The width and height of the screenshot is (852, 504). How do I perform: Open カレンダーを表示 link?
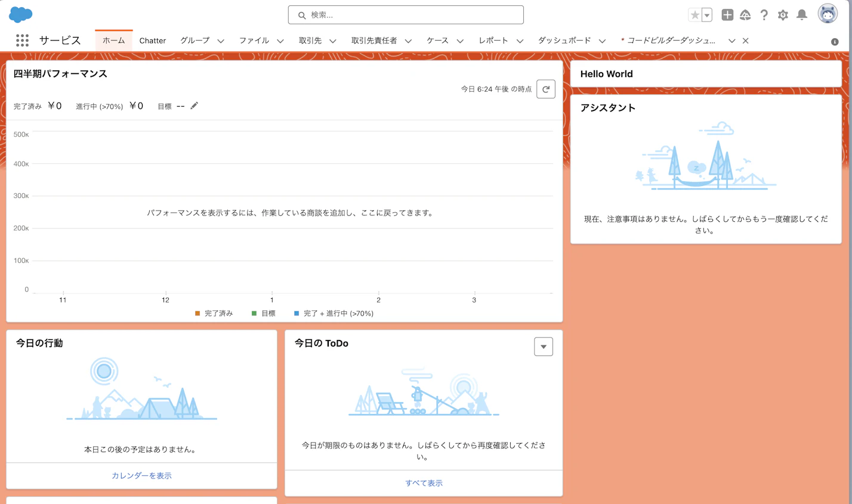140,475
